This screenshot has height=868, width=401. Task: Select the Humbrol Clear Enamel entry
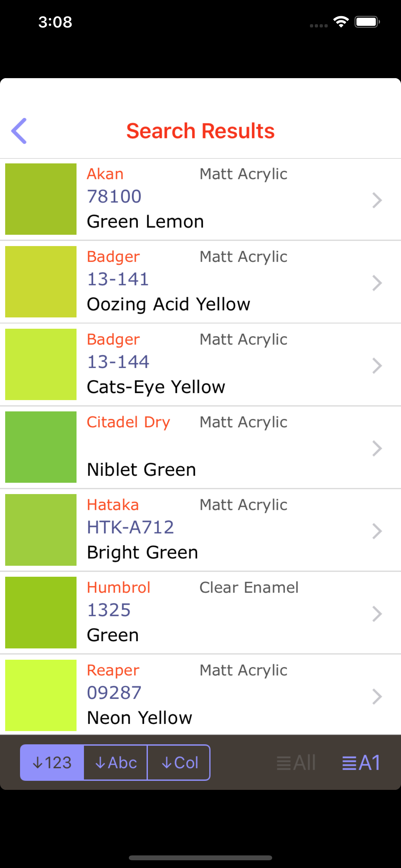pos(200,613)
